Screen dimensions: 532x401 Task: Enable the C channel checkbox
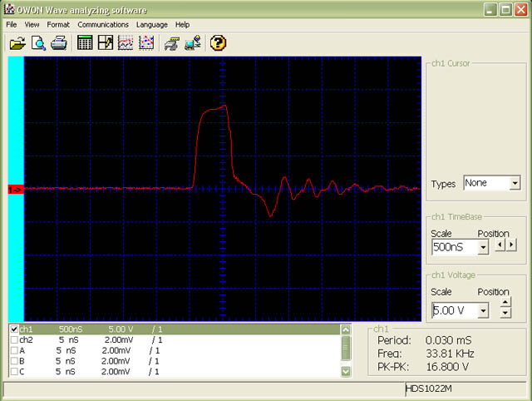(x=14, y=371)
